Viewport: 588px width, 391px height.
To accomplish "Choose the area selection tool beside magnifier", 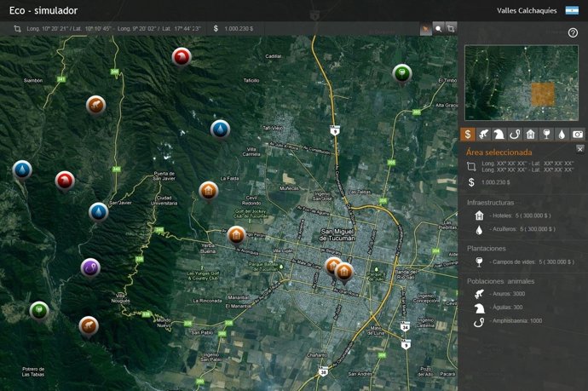I will coord(451,28).
